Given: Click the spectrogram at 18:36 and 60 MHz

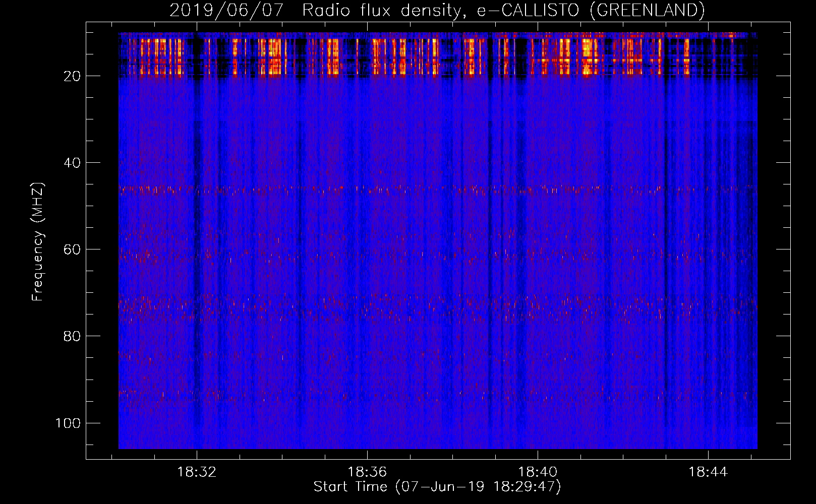Looking at the screenshot, I should (367, 249).
